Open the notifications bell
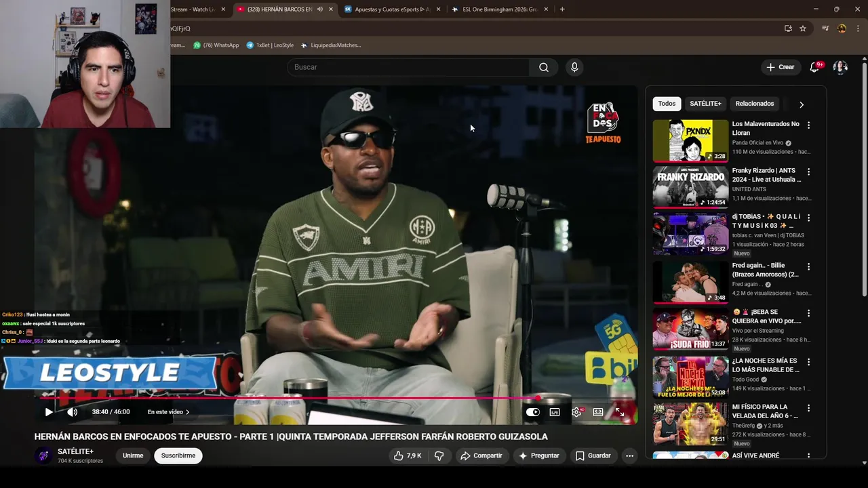This screenshot has height=488, width=868. tap(815, 67)
